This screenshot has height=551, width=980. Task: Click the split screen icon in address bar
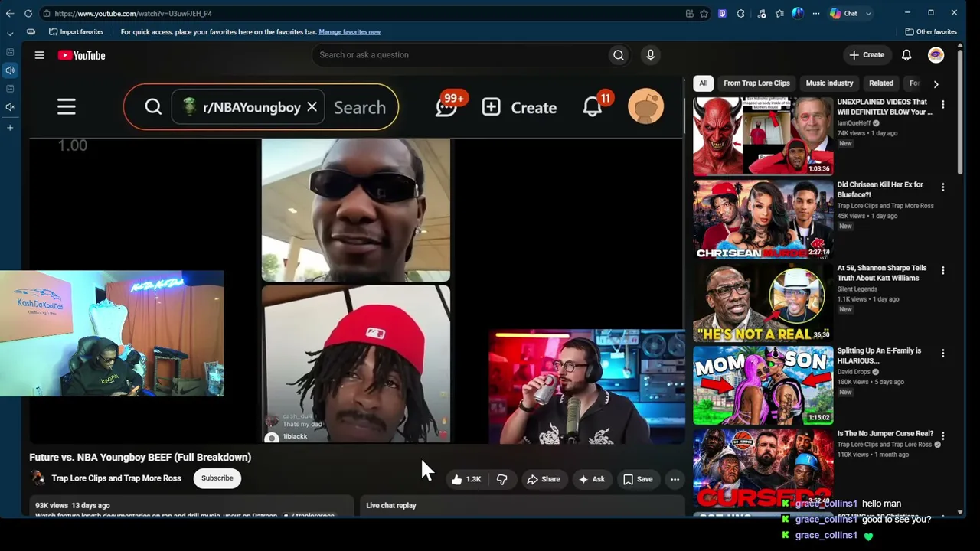pyautogui.click(x=690, y=13)
